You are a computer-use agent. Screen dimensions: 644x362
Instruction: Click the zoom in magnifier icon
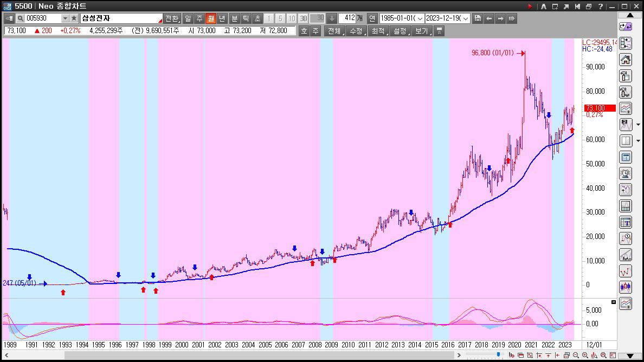585,355
